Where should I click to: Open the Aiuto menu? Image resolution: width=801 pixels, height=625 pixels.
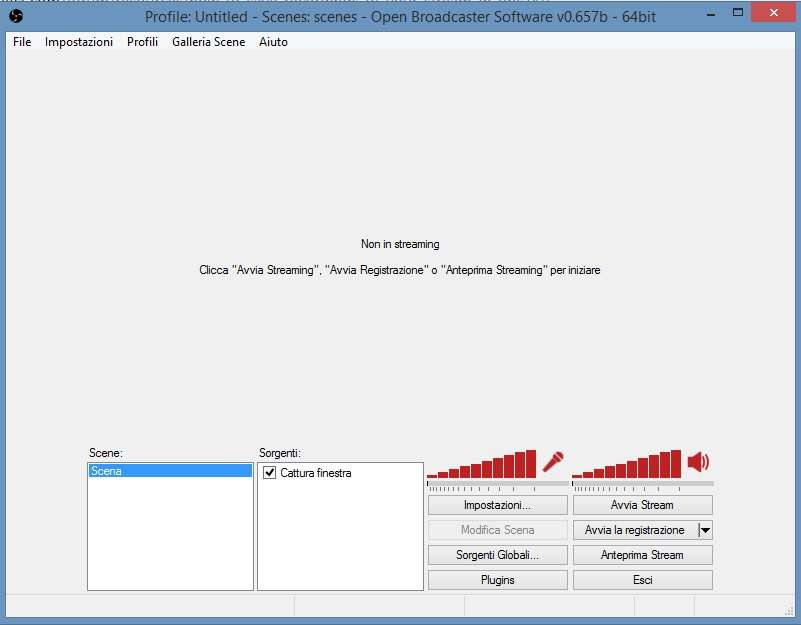(x=273, y=42)
